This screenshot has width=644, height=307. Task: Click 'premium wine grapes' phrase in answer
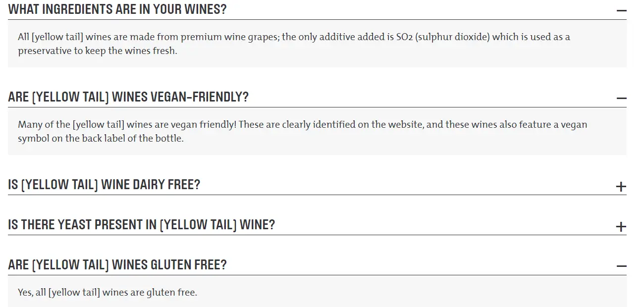[x=229, y=37]
